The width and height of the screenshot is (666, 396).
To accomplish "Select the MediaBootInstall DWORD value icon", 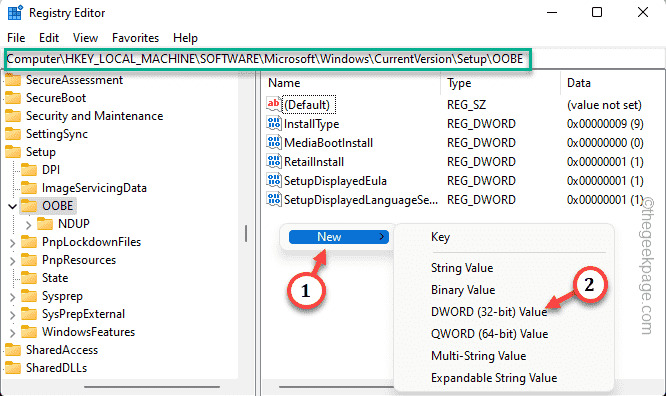I will click(274, 142).
